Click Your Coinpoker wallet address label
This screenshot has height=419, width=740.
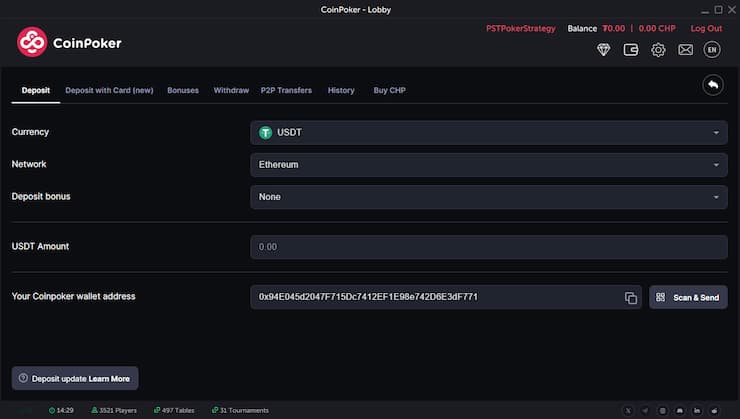[x=74, y=296]
